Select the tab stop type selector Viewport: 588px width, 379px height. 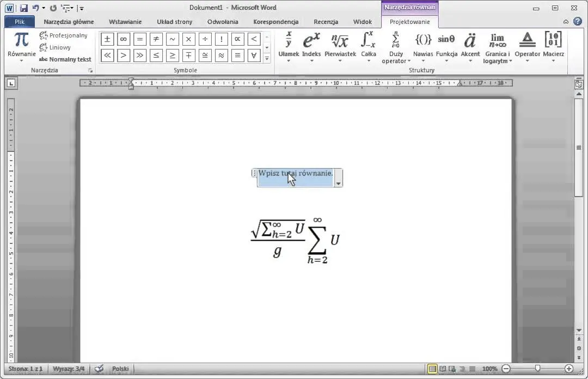pyautogui.click(x=11, y=83)
